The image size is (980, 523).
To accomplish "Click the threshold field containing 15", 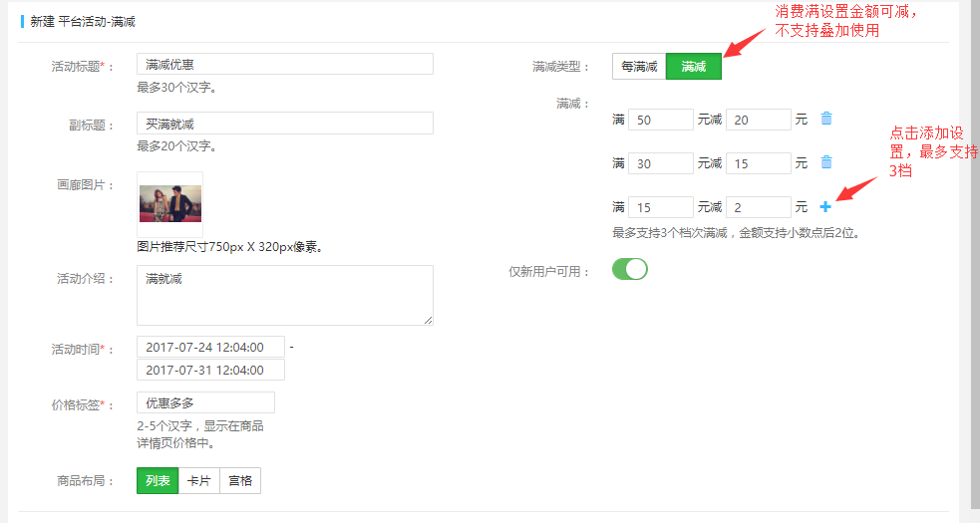I will tap(660, 207).
